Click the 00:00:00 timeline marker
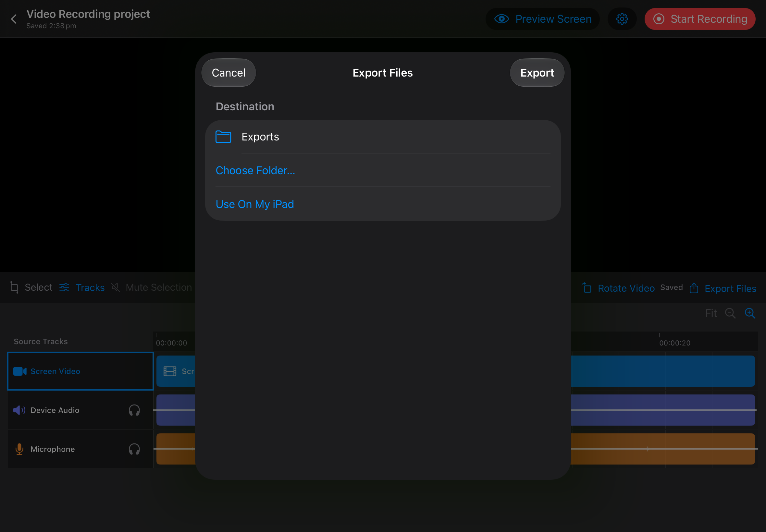Image resolution: width=766 pixels, height=532 pixels. (171, 343)
